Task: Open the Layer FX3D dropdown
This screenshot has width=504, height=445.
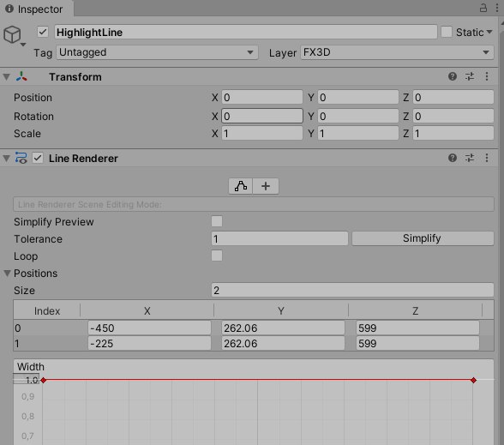Action: click(397, 52)
